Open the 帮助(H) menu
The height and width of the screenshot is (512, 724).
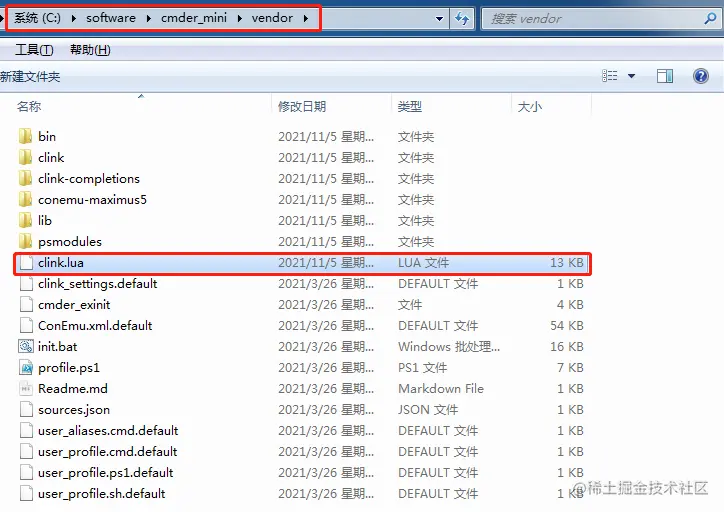(90, 49)
